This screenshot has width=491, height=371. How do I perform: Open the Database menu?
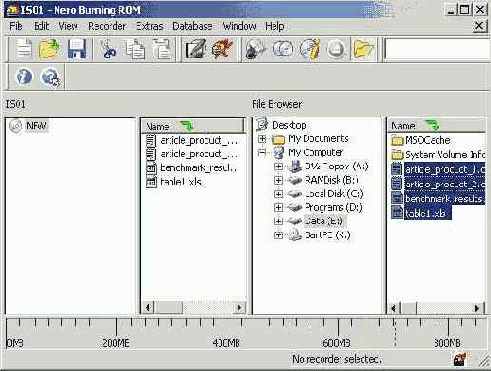point(192,26)
